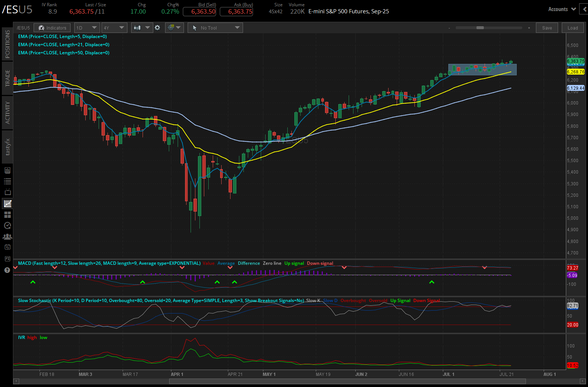588x387 pixels.
Task: Click the IVR 10.52 value tag
Action: coord(572,366)
